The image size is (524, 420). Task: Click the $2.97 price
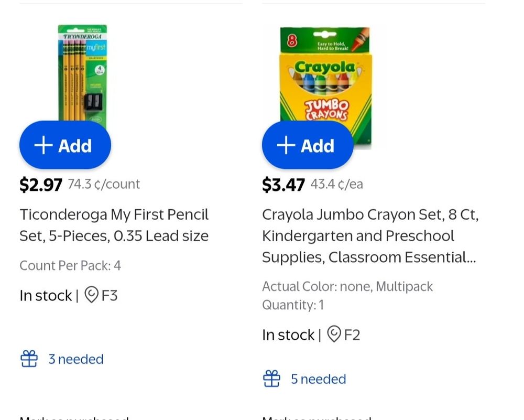(41, 185)
